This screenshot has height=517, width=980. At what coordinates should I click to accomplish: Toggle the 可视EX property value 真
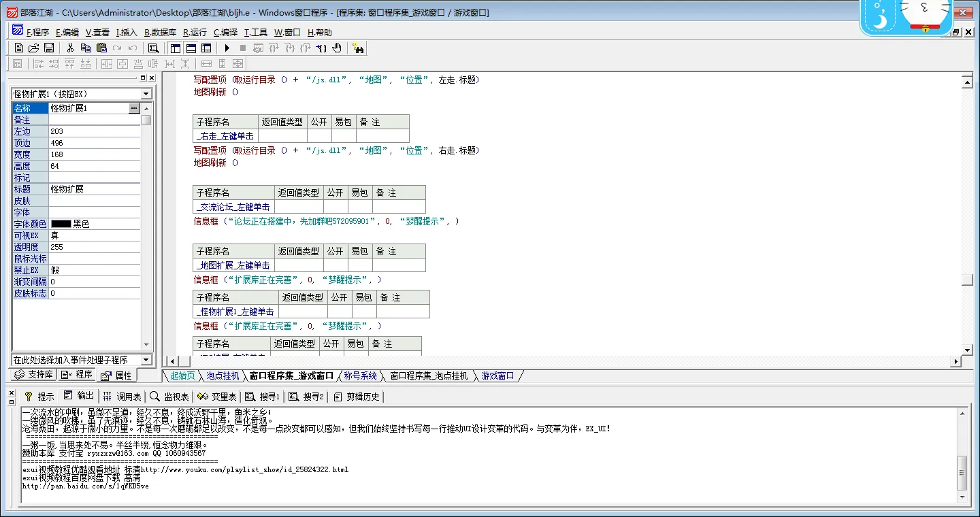coord(95,235)
